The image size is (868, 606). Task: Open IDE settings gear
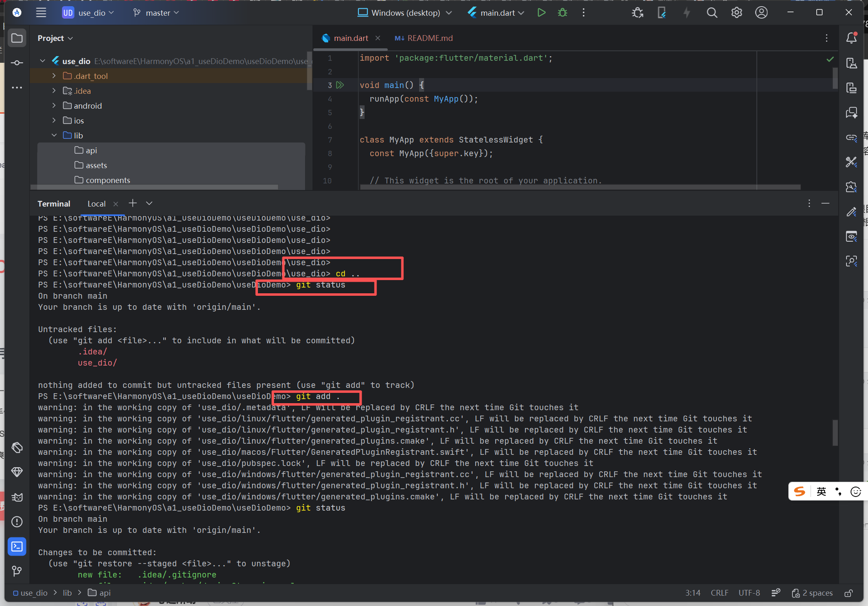point(736,13)
